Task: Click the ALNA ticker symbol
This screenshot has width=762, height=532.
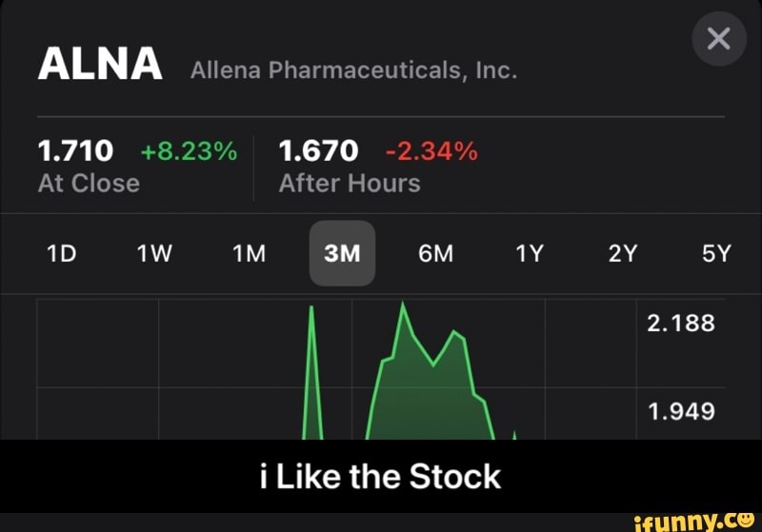Action: pyautogui.click(x=99, y=66)
